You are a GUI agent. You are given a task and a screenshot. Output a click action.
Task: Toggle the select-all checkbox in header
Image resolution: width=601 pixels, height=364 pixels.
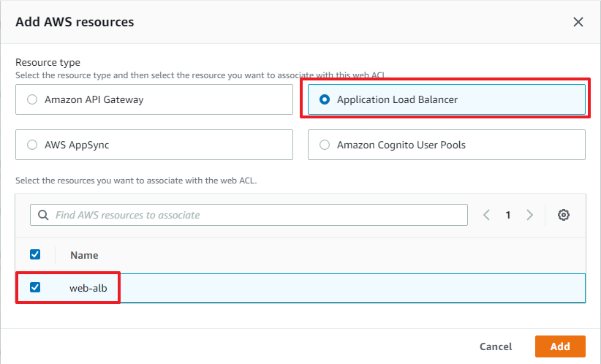(35, 254)
